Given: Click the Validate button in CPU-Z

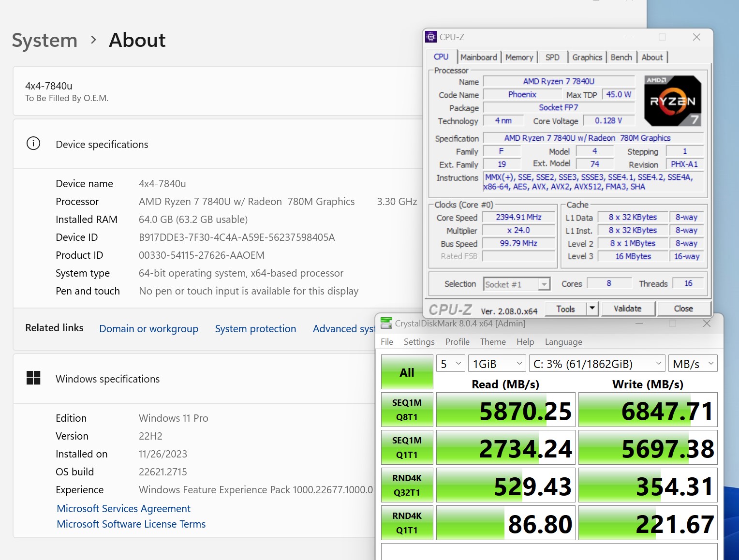Looking at the screenshot, I should [x=627, y=309].
